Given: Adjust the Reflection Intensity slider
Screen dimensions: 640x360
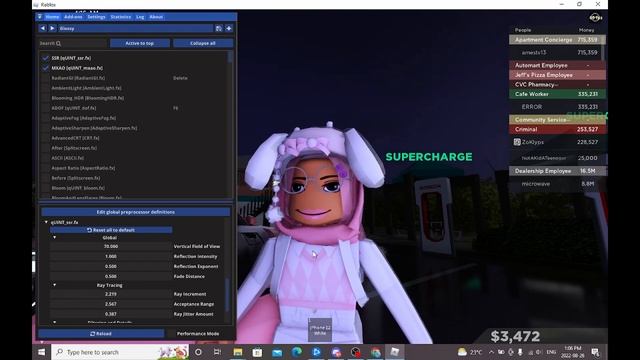Looking at the screenshot, I should [111, 257].
